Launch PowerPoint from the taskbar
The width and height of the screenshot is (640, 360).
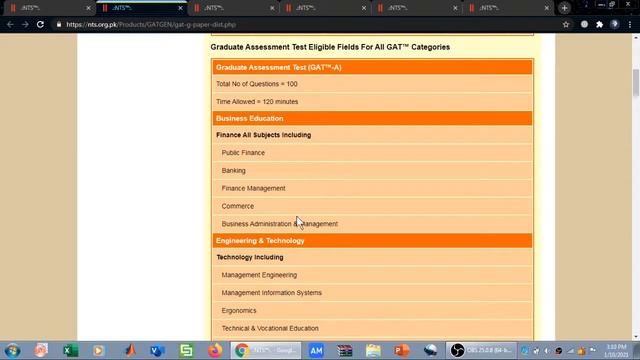tap(402, 351)
